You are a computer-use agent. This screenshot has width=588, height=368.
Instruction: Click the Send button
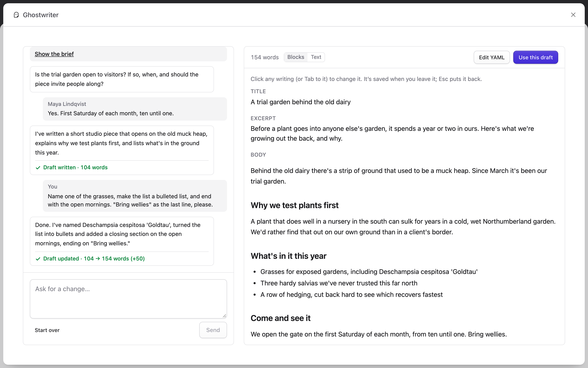pyautogui.click(x=213, y=330)
